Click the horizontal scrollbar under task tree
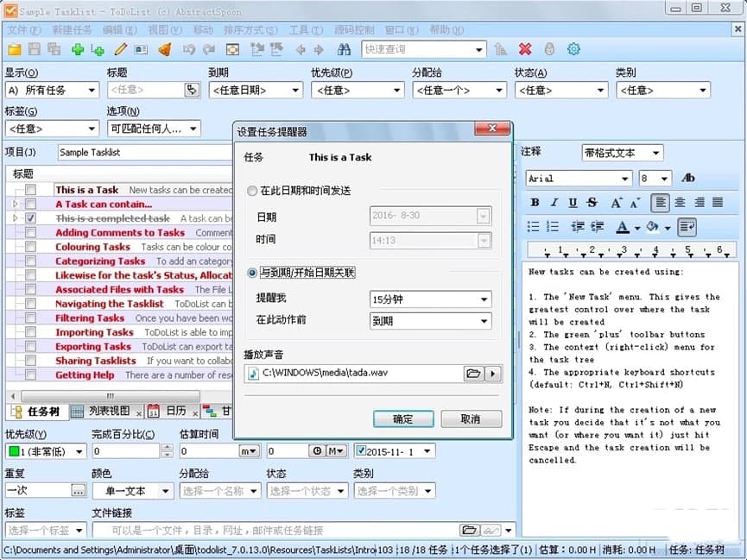This screenshot has width=747, height=560. coord(112,396)
